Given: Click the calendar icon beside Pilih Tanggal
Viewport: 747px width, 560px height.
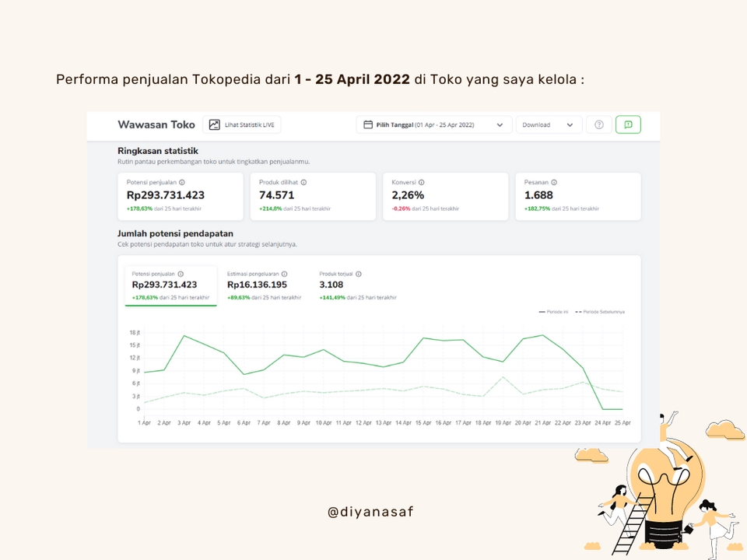Looking at the screenshot, I should click(x=368, y=124).
